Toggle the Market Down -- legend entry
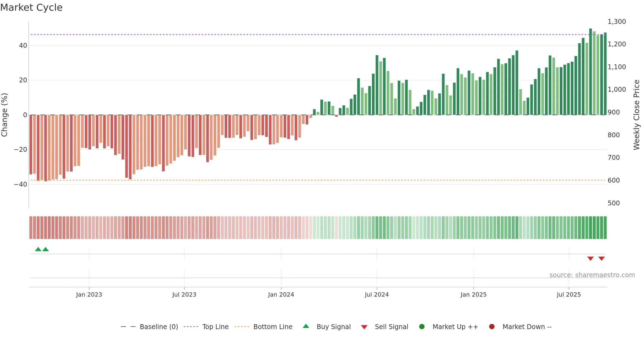644x362 pixels. click(x=520, y=327)
